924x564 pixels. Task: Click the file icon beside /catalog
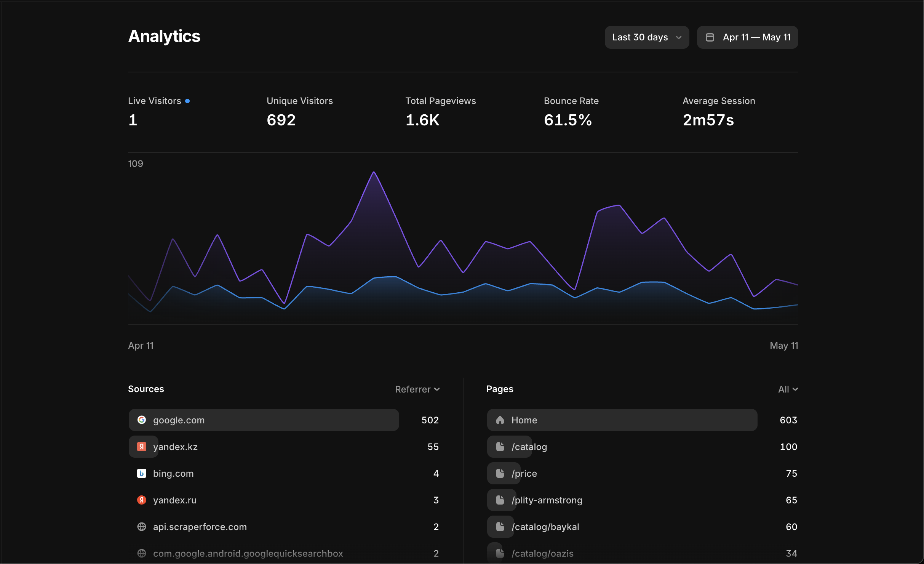click(x=500, y=447)
